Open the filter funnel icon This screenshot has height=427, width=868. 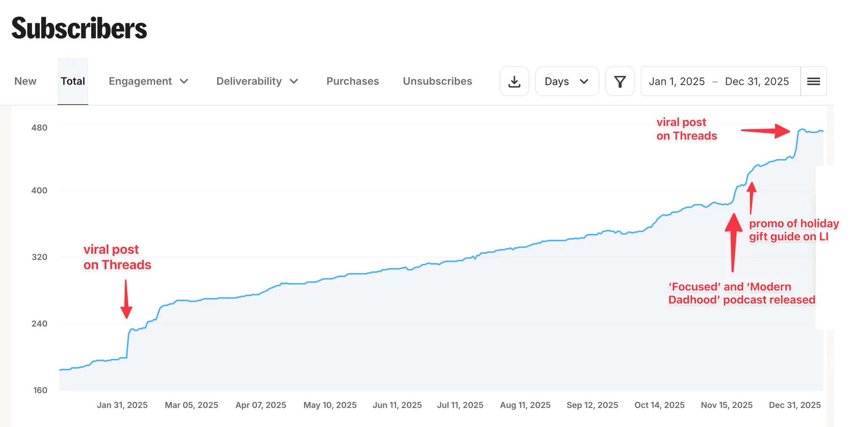(x=620, y=81)
